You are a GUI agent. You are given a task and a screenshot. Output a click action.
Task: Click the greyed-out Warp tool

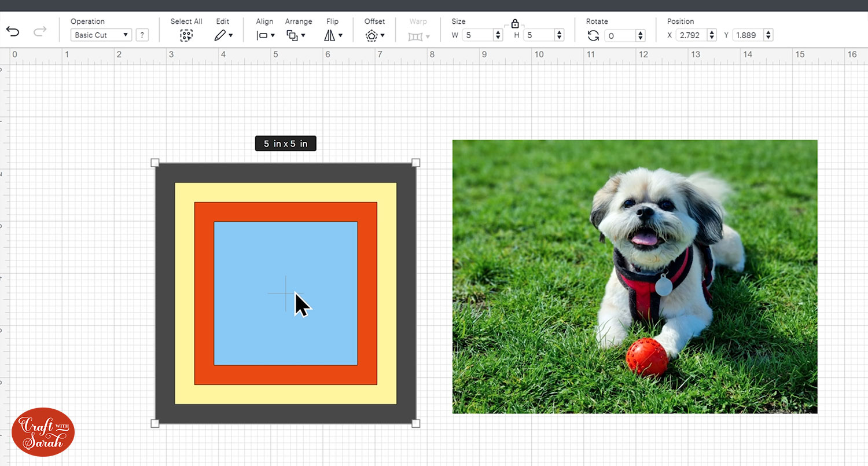click(418, 36)
